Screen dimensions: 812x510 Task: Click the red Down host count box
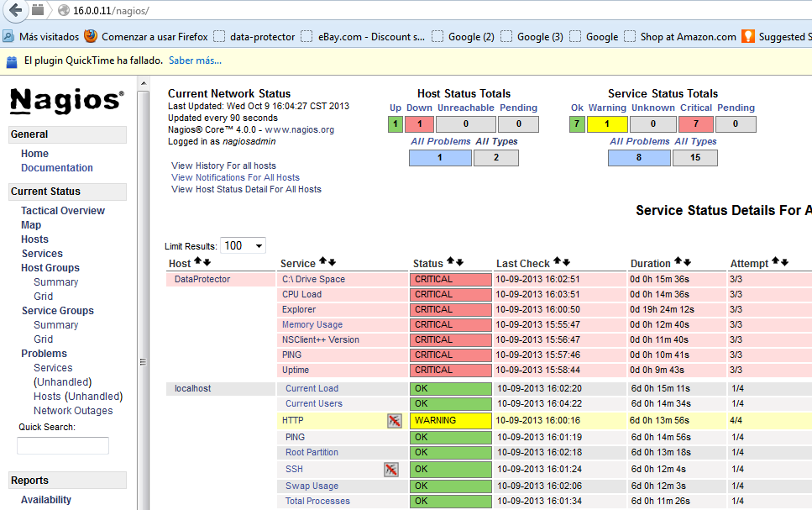click(419, 124)
